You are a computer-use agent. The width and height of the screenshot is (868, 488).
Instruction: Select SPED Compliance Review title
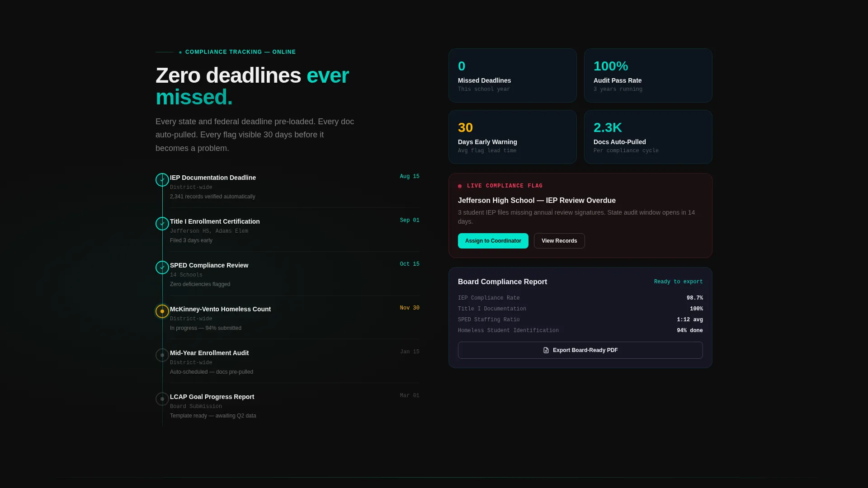[x=209, y=265]
